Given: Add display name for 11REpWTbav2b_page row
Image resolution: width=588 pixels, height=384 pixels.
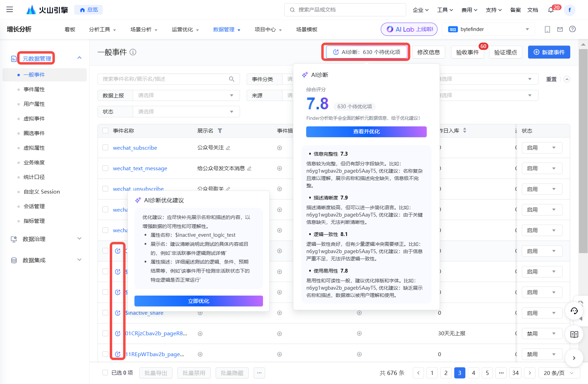Looking at the screenshot, I should point(200,354).
